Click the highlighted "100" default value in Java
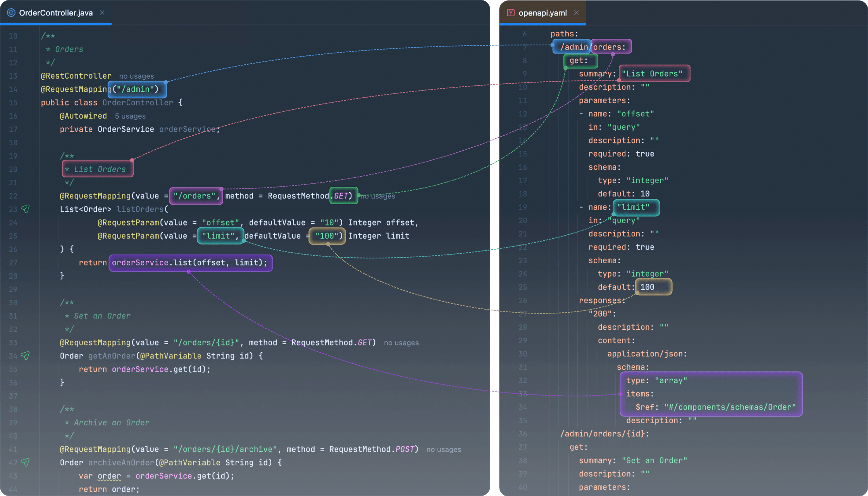The image size is (868, 496). [327, 236]
